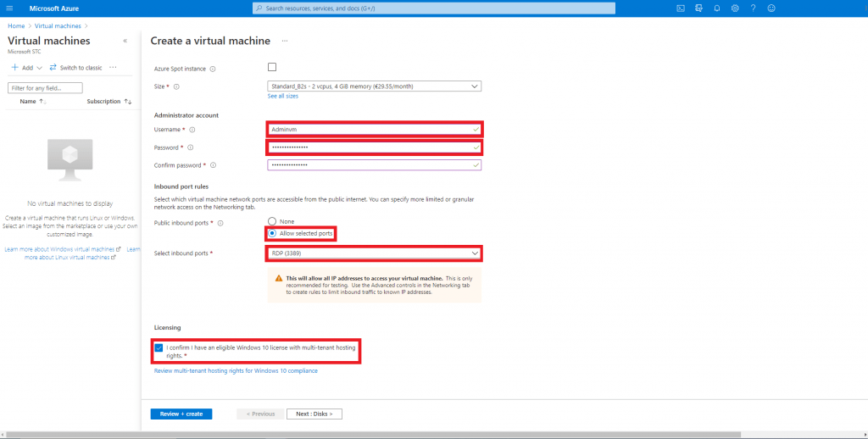Click the info icon beside Username
The width and height of the screenshot is (868, 439).
click(x=192, y=130)
